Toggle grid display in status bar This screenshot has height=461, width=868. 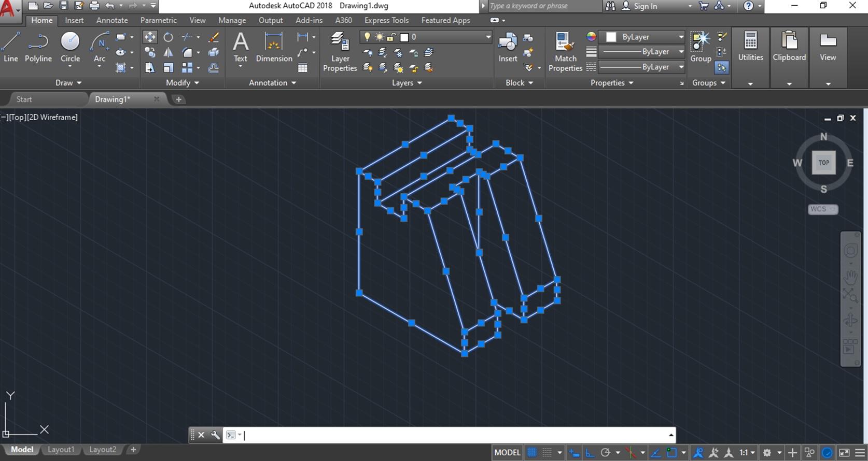(x=532, y=452)
